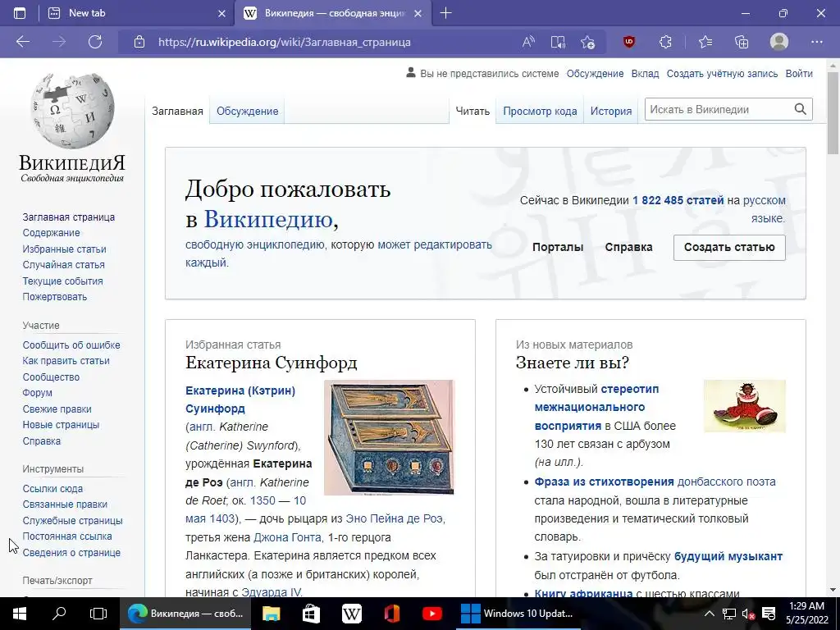Open Сведения о странице sidebar link
Screen dimensions: 840x630
coord(71,552)
